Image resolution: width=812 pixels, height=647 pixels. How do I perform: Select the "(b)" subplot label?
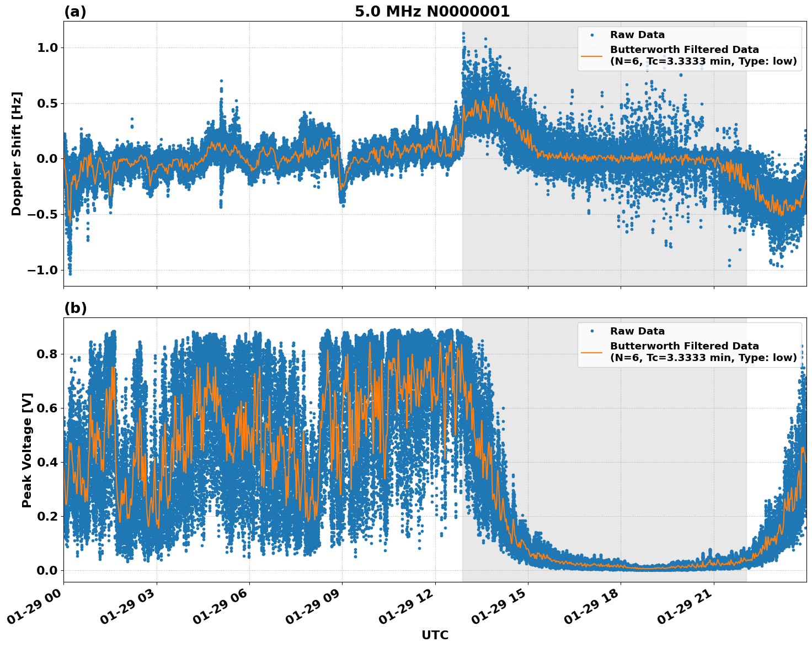(x=76, y=307)
